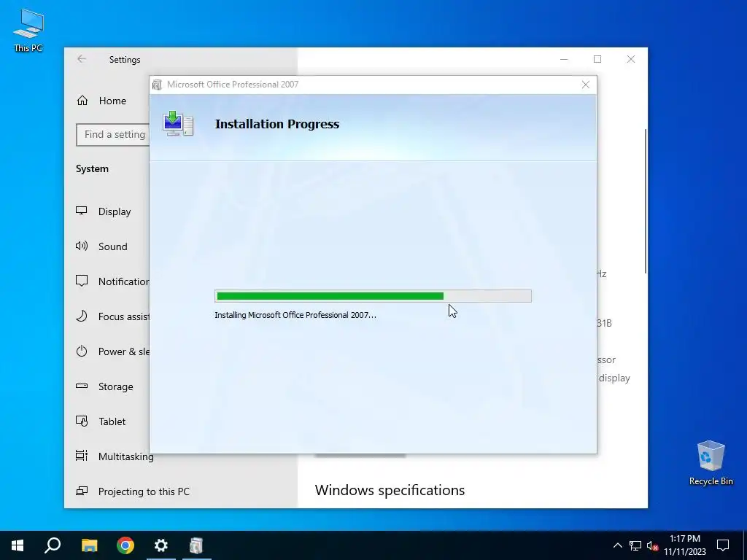The width and height of the screenshot is (747, 560).
Task: Click the Installation Progress heading
Action: point(277,124)
